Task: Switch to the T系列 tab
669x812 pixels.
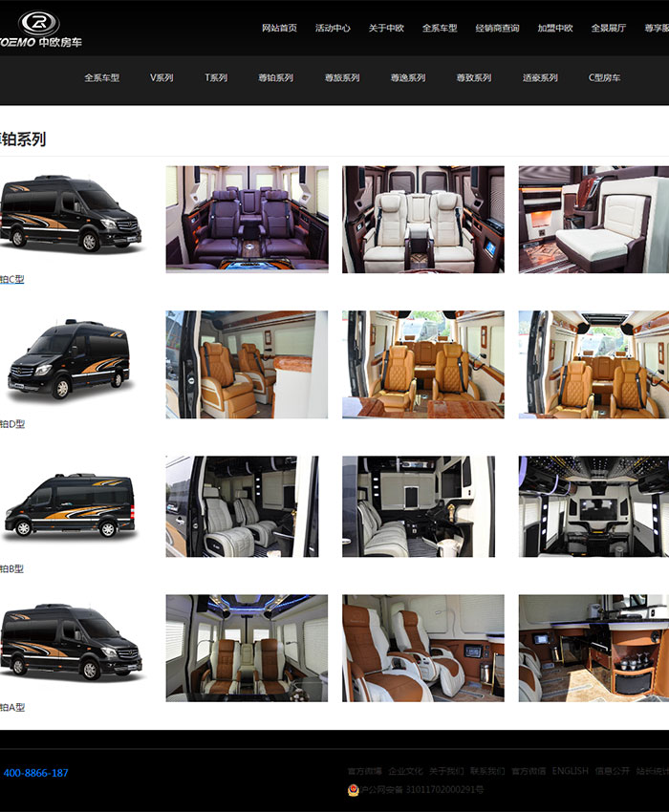Action: pos(216,78)
